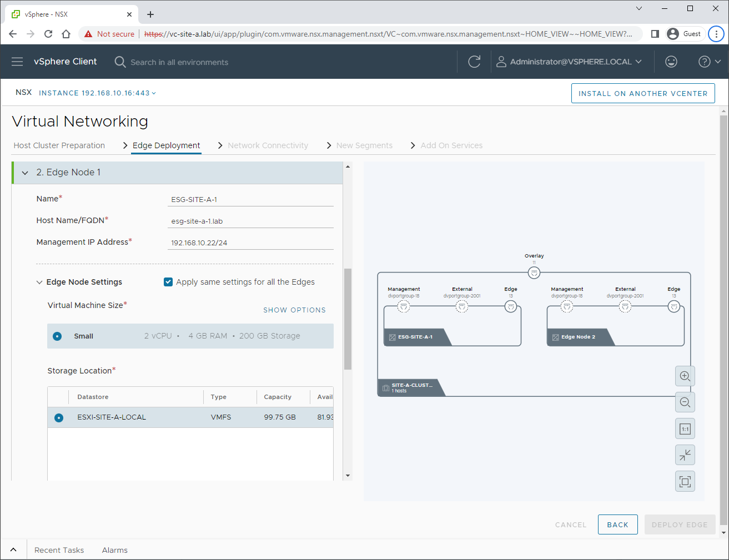Screen dimensions: 729x560
Task: Click the ESG-SITE-A-1 edge node label
Action: point(415,337)
